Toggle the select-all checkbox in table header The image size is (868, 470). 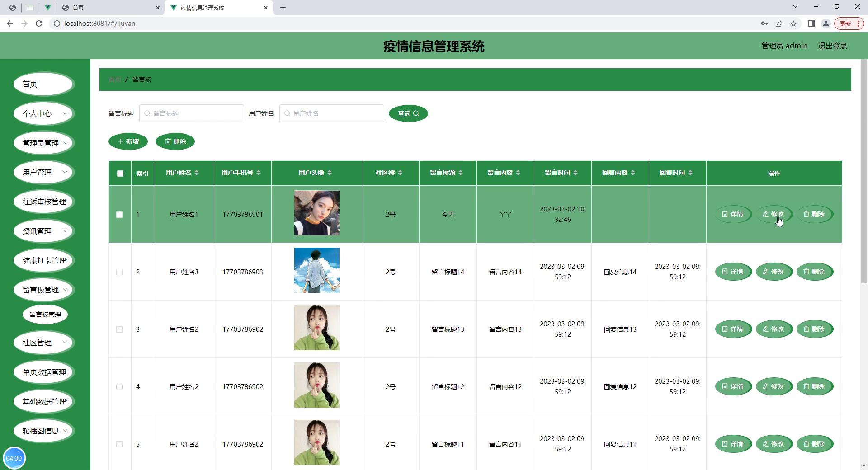pyautogui.click(x=120, y=173)
